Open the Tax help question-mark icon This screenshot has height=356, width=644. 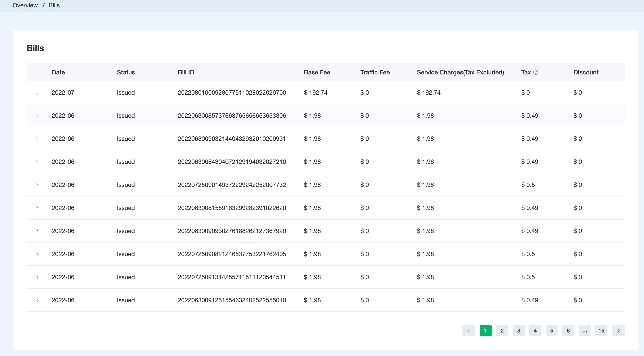click(x=536, y=72)
